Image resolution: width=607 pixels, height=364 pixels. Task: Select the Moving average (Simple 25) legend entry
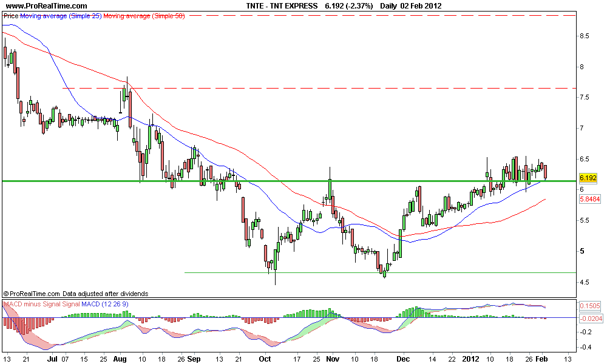click(61, 16)
